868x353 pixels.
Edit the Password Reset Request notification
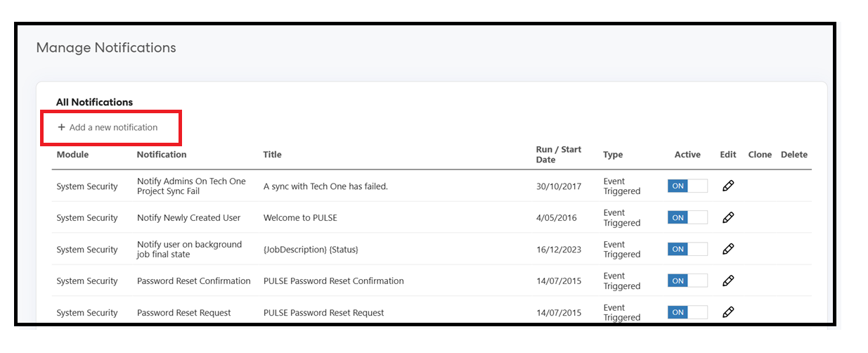(728, 312)
